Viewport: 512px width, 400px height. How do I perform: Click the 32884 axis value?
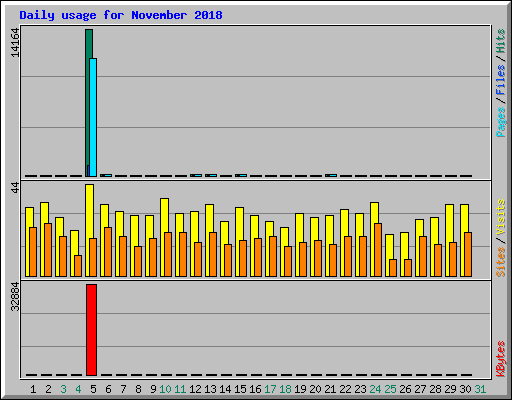pyautogui.click(x=15, y=296)
